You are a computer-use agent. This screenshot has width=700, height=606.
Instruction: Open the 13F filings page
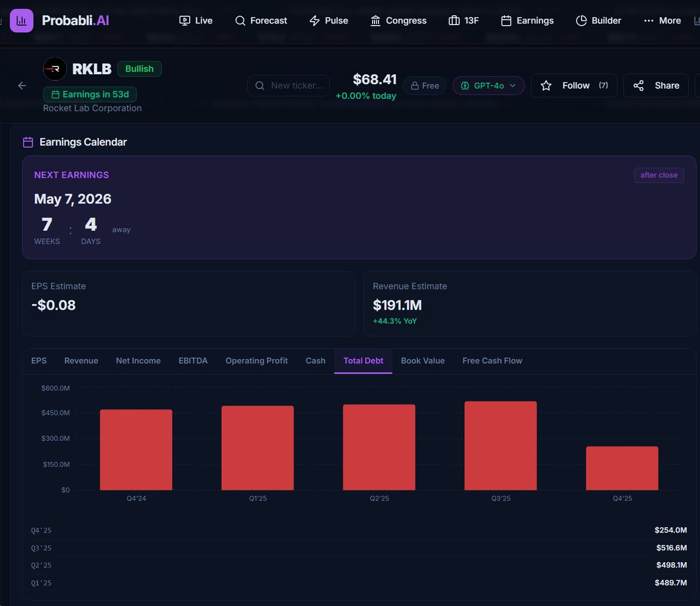(464, 20)
